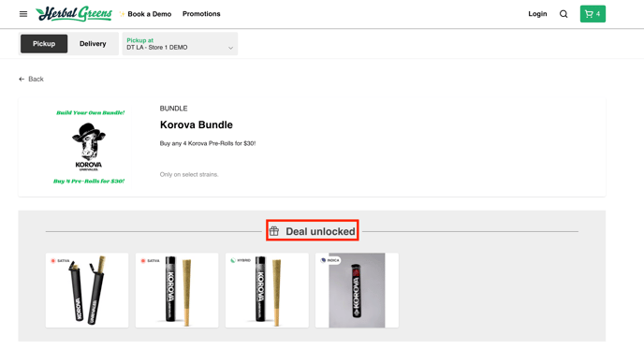Open the hamburger menu icon
This screenshot has width=644, height=350.
(23, 14)
